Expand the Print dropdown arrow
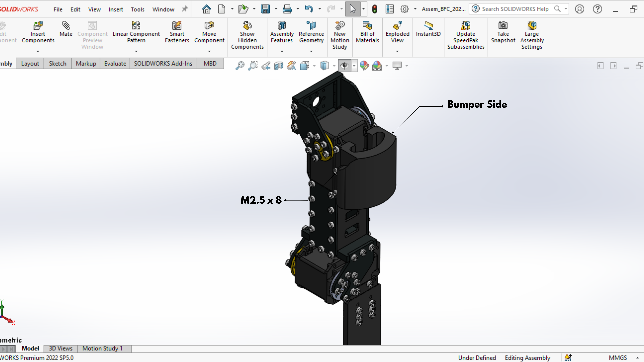 (298, 9)
